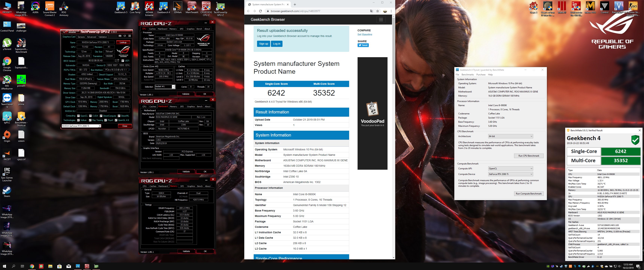Image resolution: width=644 pixels, height=270 pixels.
Task: Open the Caches tab in top CPU-Z window
Action: [152, 29]
